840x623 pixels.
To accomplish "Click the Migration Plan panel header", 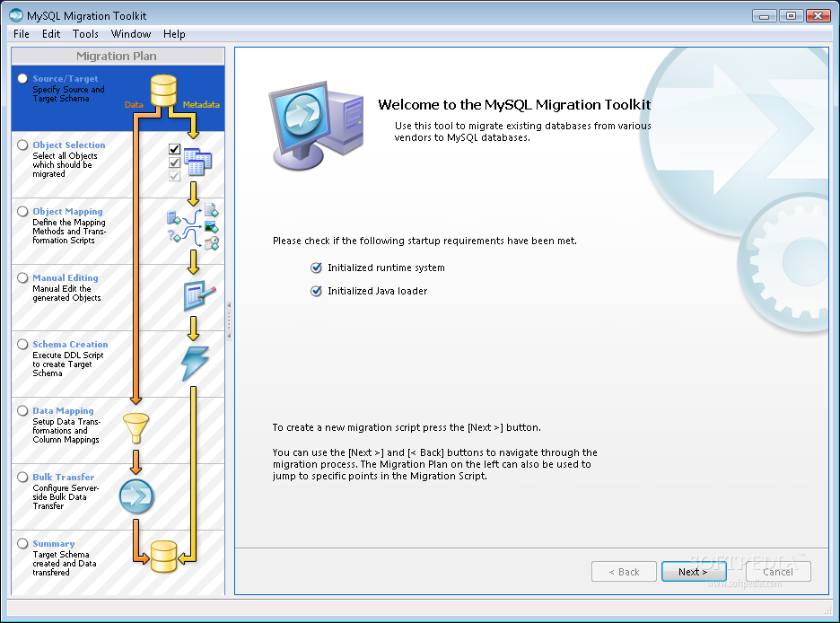I will (118, 56).
